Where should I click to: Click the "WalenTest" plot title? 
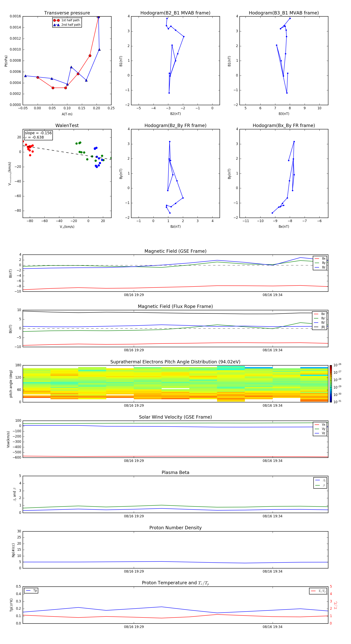pos(67,125)
